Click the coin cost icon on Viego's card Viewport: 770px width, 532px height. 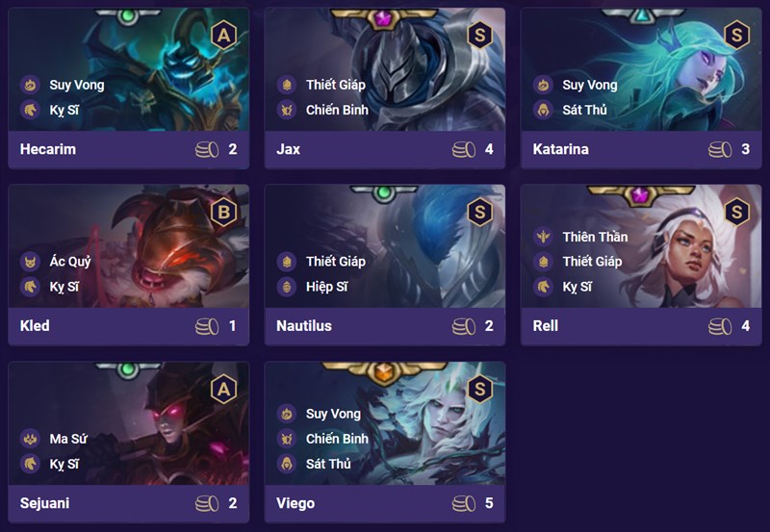point(464,503)
